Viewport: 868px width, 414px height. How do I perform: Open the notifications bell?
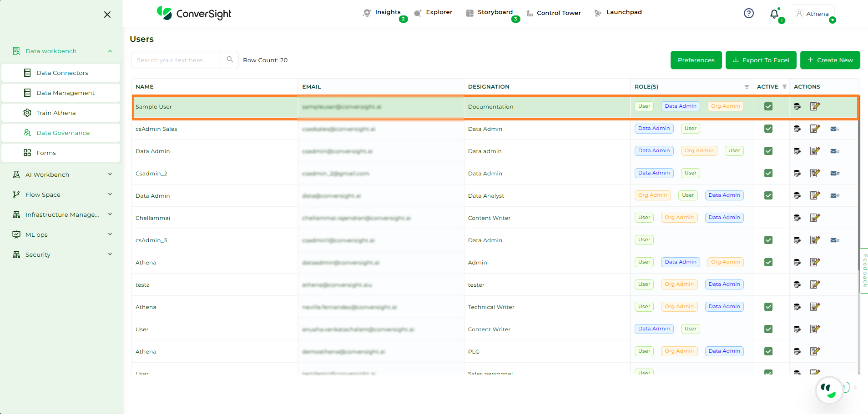coord(774,14)
